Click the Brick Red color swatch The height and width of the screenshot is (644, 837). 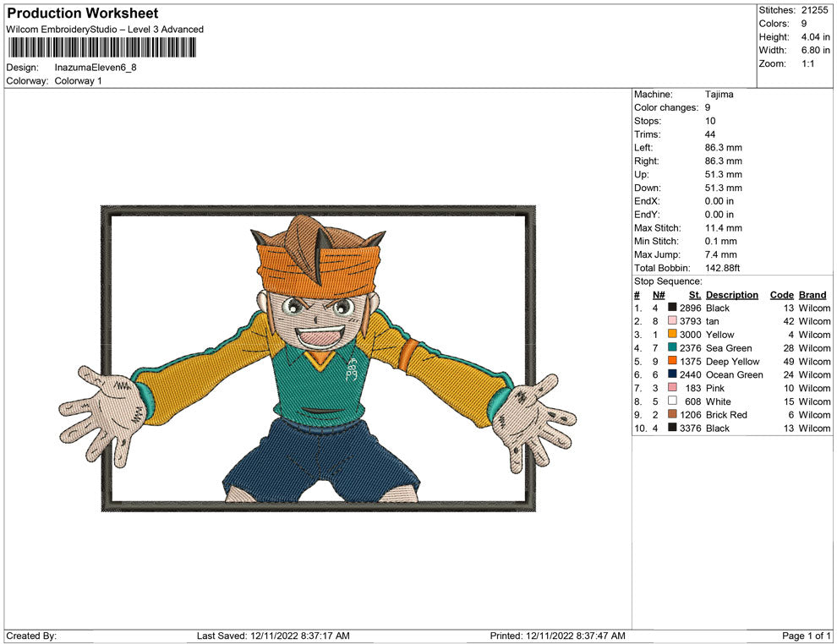(x=672, y=414)
